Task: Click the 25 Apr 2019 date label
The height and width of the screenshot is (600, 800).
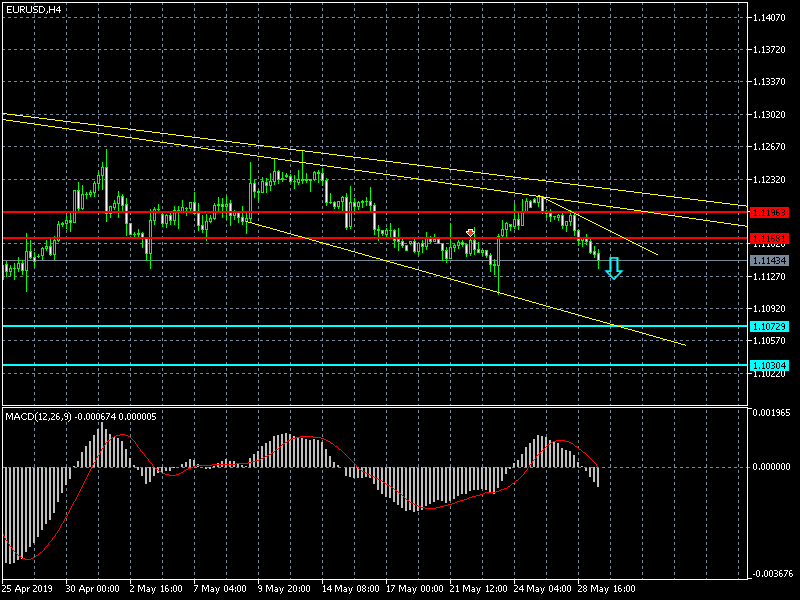Action: pyautogui.click(x=27, y=589)
